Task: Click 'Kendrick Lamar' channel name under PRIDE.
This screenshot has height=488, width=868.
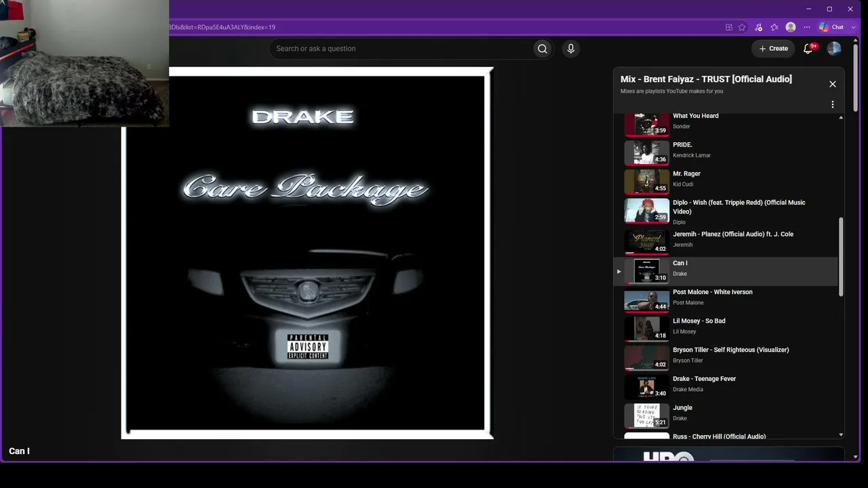Action: pyautogui.click(x=692, y=155)
